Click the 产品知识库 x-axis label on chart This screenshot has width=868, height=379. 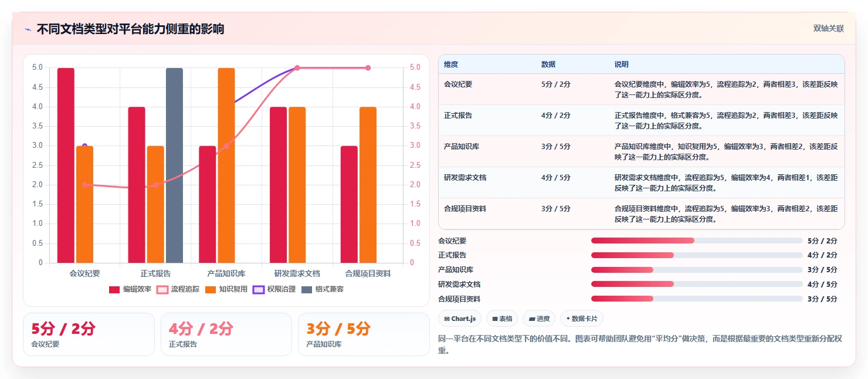coord(226,273)
